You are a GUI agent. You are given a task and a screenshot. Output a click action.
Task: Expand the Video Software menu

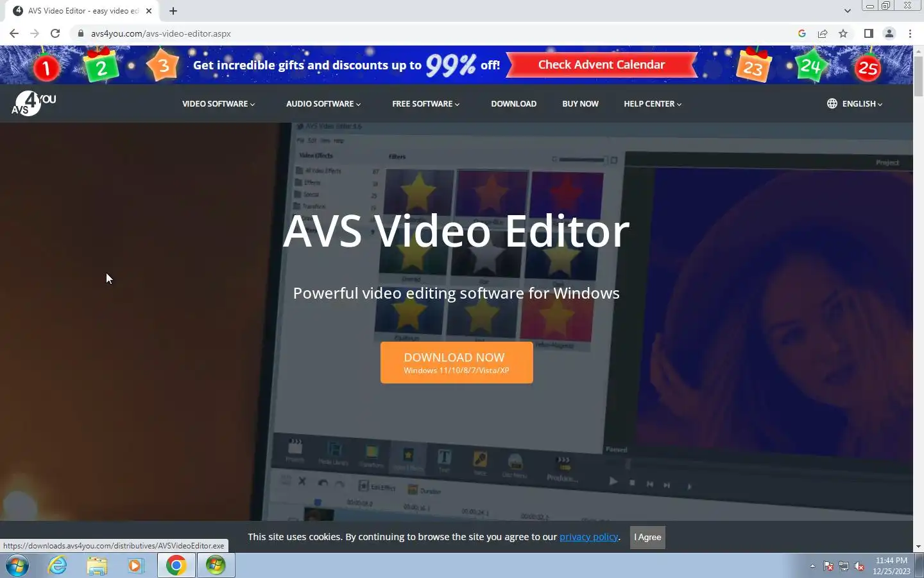(218, 103)
